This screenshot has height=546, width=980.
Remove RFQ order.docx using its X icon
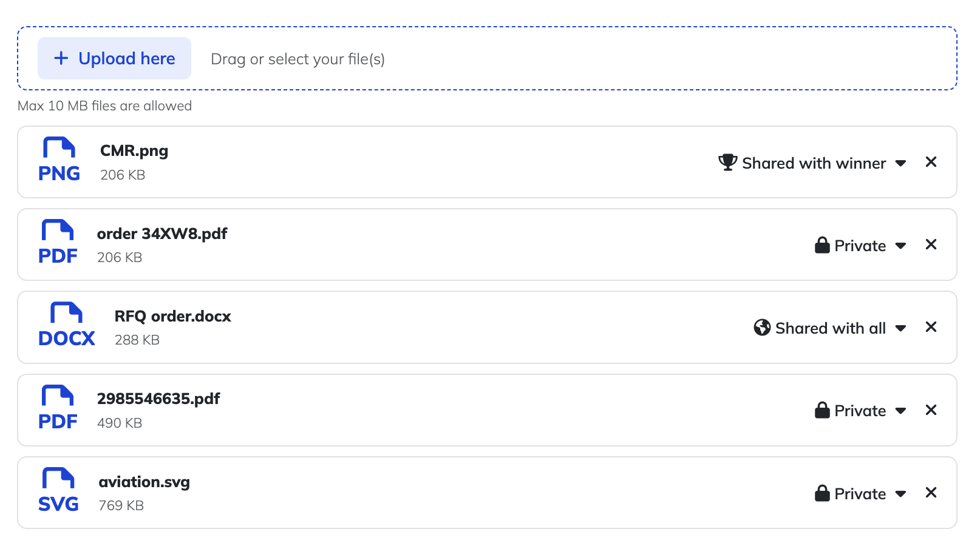931,327
